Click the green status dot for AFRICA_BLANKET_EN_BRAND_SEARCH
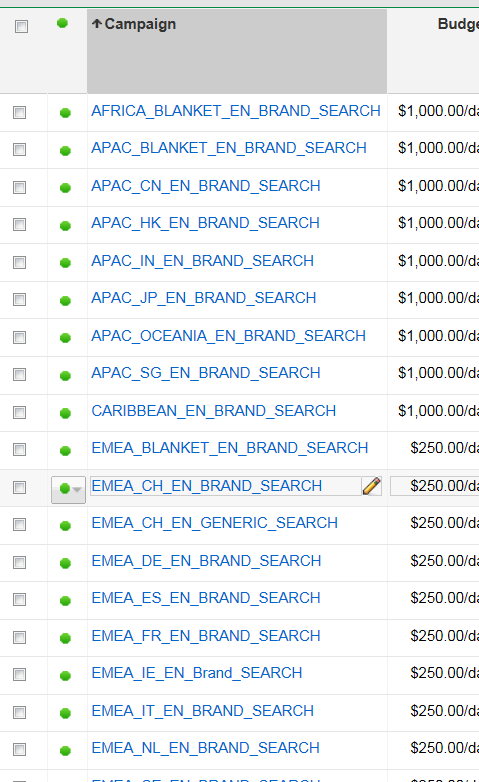The image size is (479, 782). pos(65,113)
